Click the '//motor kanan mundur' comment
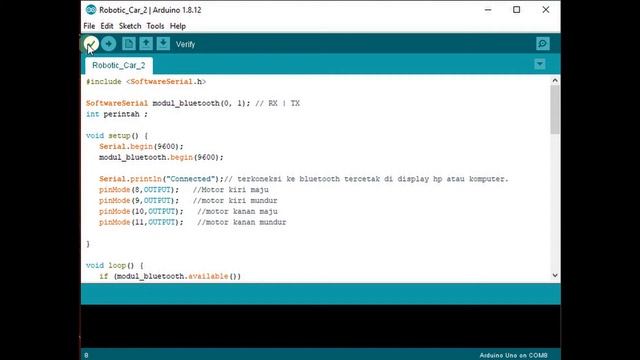640x360 pixels. click(x=242, y=222)
